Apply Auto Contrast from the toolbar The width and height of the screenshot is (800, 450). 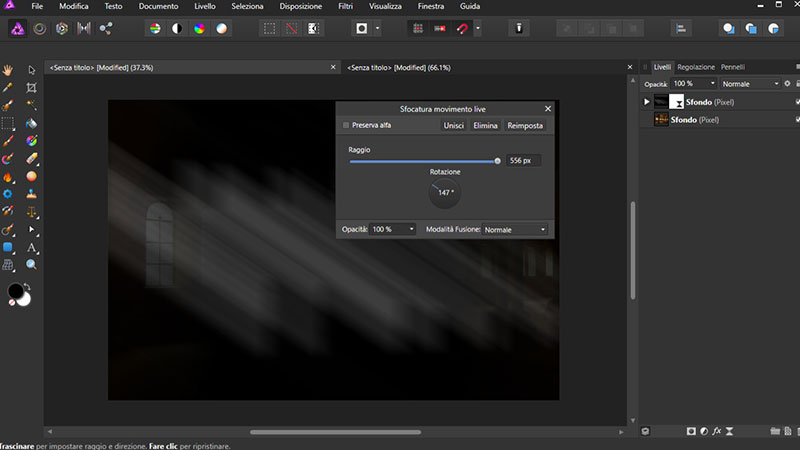177,29
